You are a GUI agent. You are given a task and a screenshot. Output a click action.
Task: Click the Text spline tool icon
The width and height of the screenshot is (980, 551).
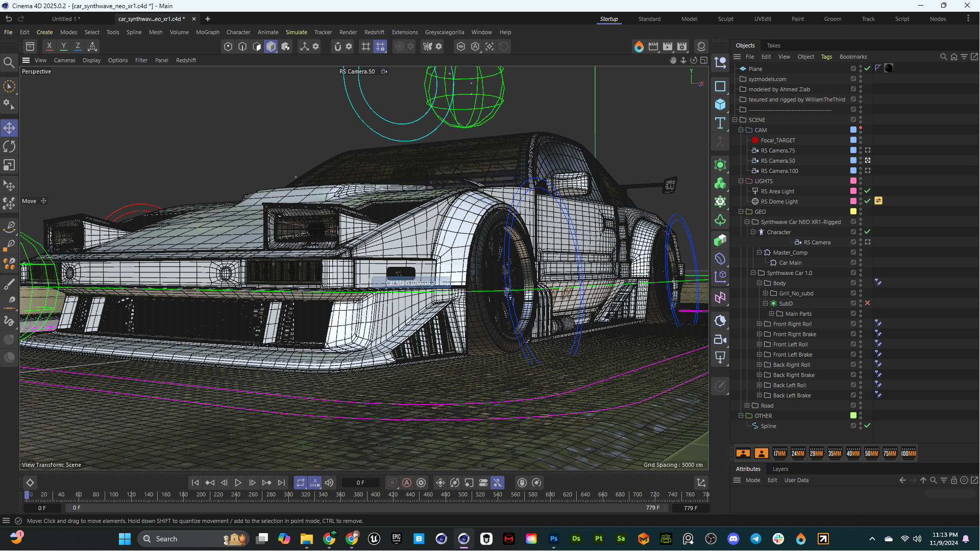point(720,123)
